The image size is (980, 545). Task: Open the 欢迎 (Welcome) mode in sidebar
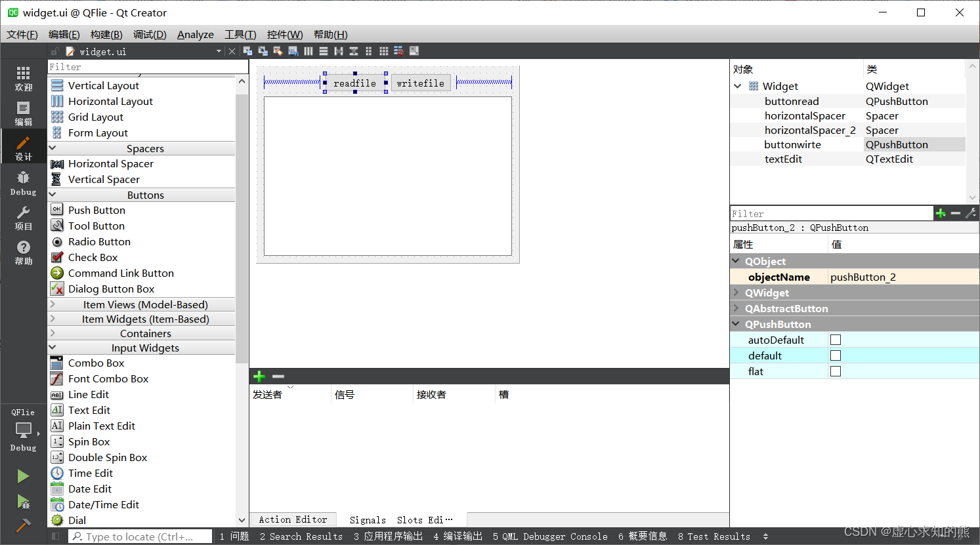pyautogui.click(x=23, y=78)
